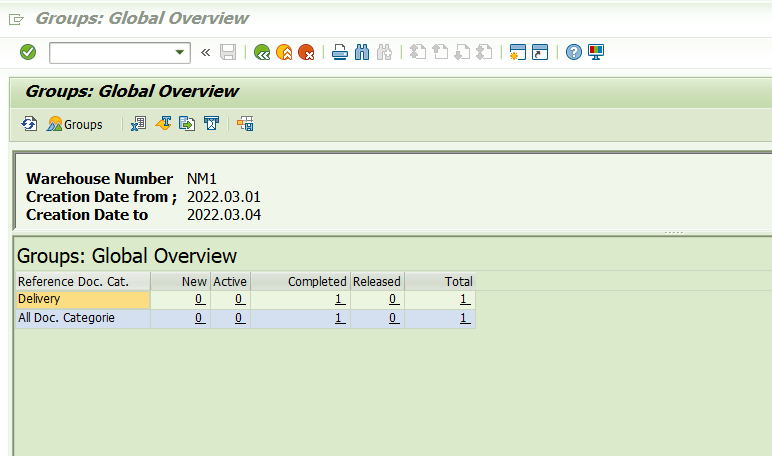Image resolution: width=772 pixels, height=456 pixels.
Task: Select the Released column header
Action: 377,281
